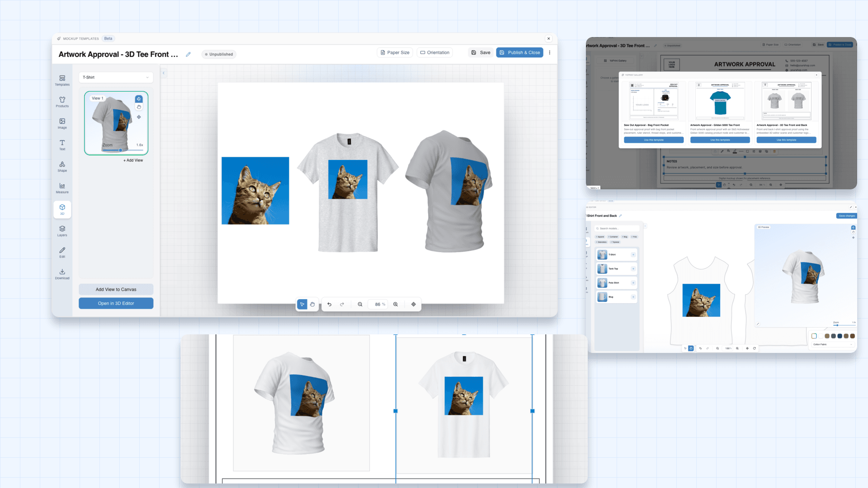Use the Gildan 5000 Tee Front template
Screen dimensions: 868x488
pos(720,140)
